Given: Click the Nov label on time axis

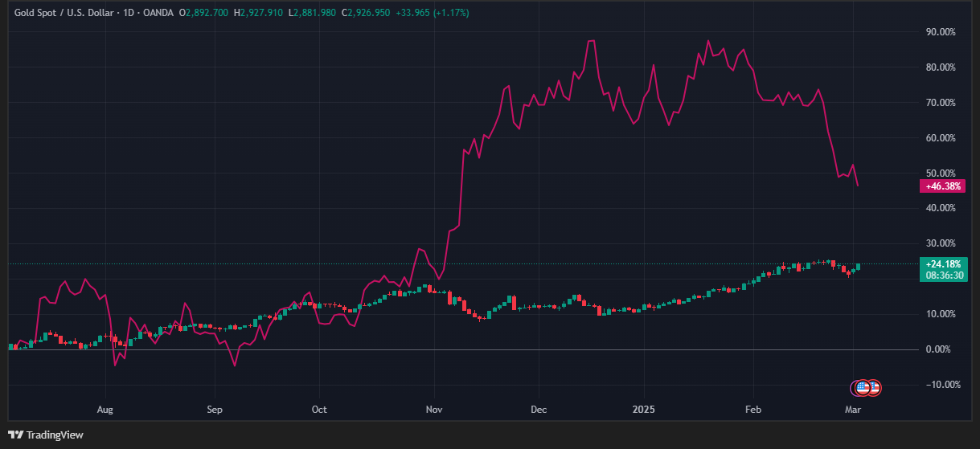Looking at the screenshot, I should click(434, 410).
